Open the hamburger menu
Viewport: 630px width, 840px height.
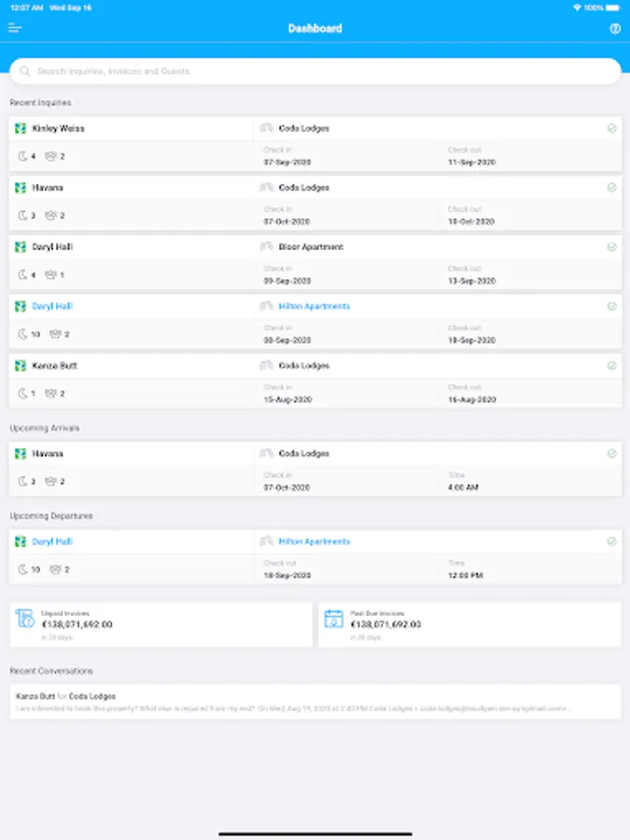(x=15, y=28)
